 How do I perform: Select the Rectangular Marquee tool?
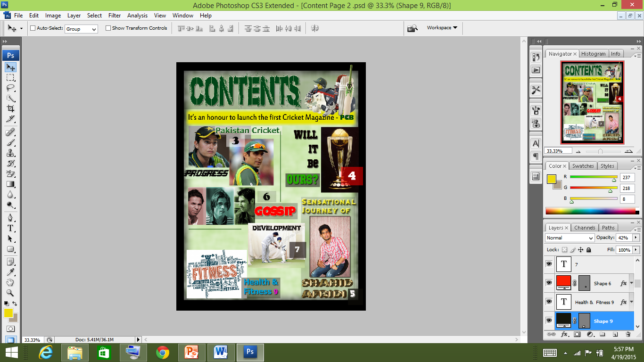[x=10, y=78]
